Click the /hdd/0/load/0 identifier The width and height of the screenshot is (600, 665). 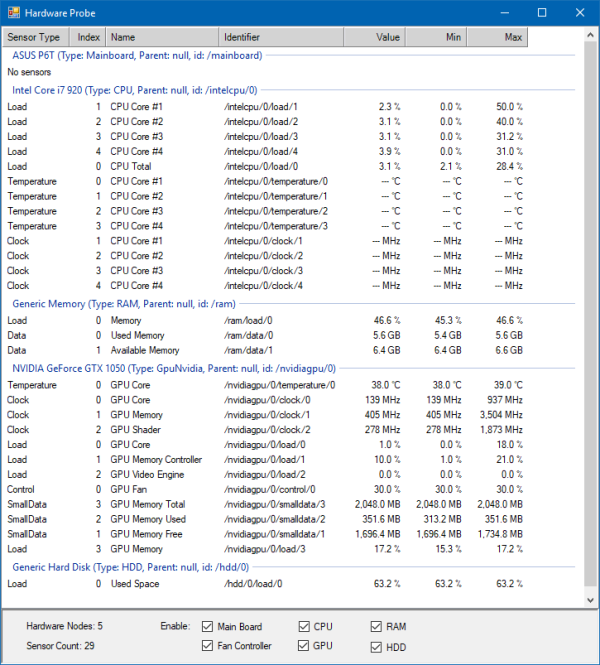pyautogui.click(x=253, y=584)
